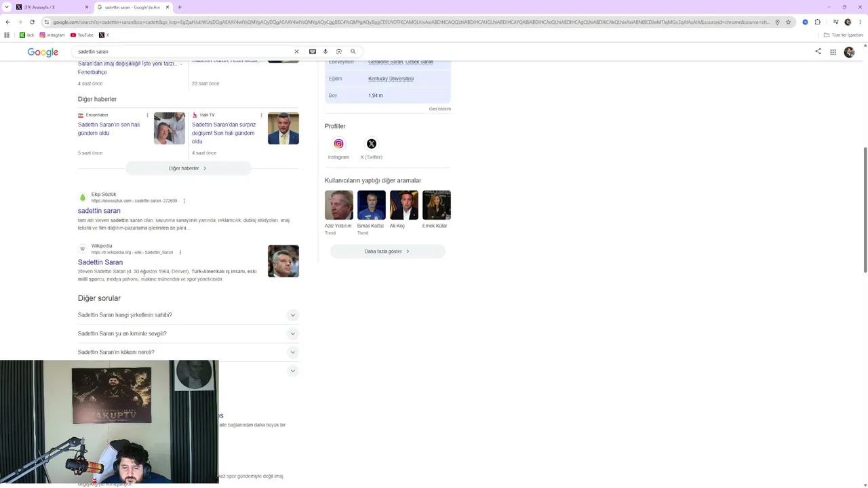Select the sadettin saran Google tab
868x488 pixels.
pyautogui.click(x=132, y=7)
